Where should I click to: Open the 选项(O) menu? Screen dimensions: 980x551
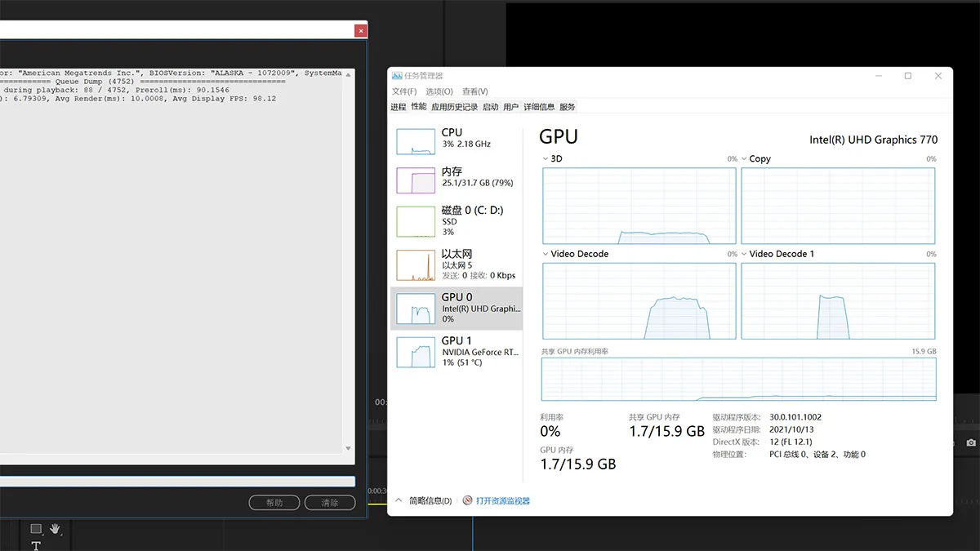point(439,91)
